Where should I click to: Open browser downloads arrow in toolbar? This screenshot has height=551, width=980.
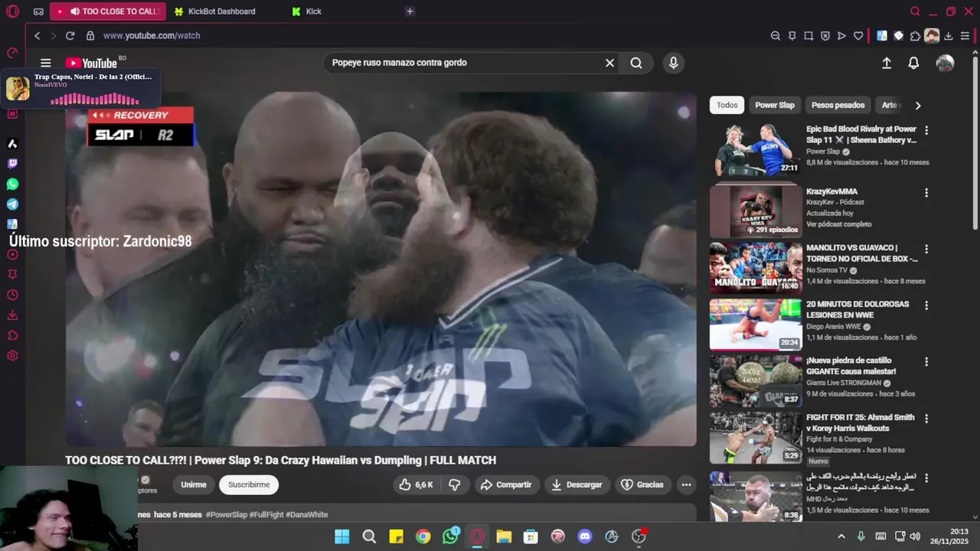pyautogui.click(x=948, y=36)
